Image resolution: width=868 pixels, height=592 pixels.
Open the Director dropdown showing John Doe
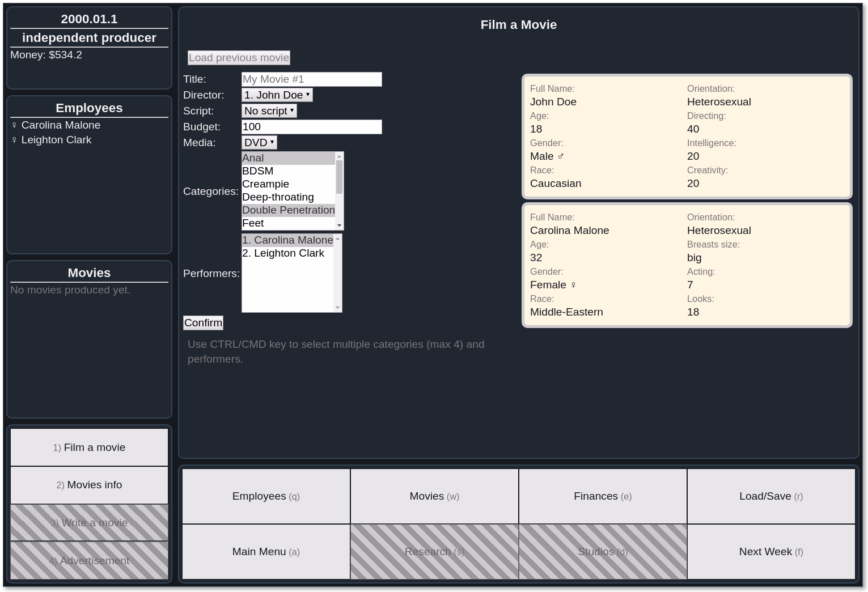point(277,95)
